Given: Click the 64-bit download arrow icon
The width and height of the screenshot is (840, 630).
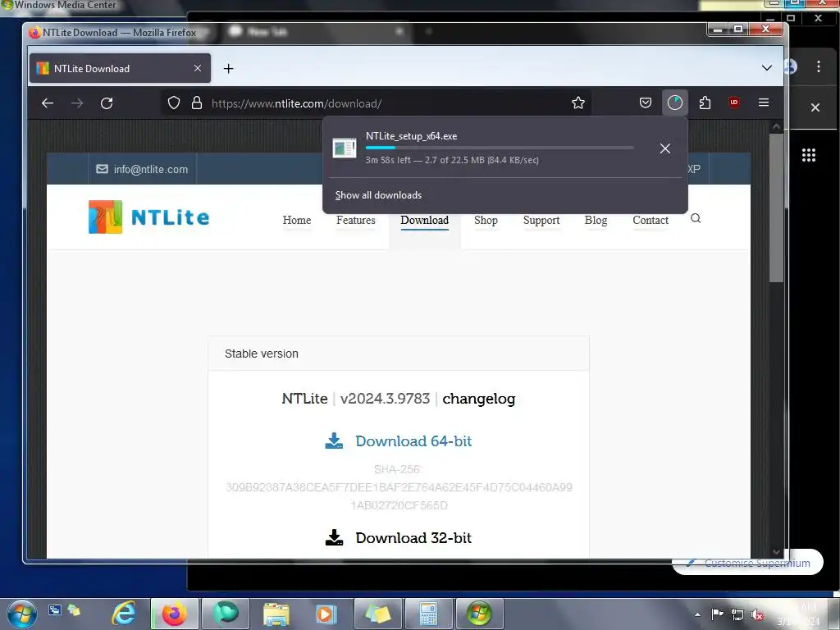Looking at the screenshot, I should click(x=335, y=441).
